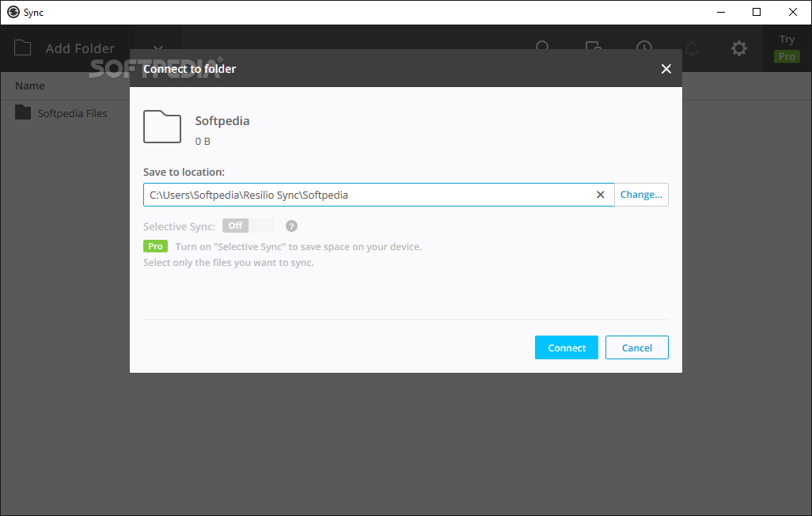Screen dimensions: 812x516
Task: Click the green Pro badge in dialog
Action: click(x=155, y=246)
